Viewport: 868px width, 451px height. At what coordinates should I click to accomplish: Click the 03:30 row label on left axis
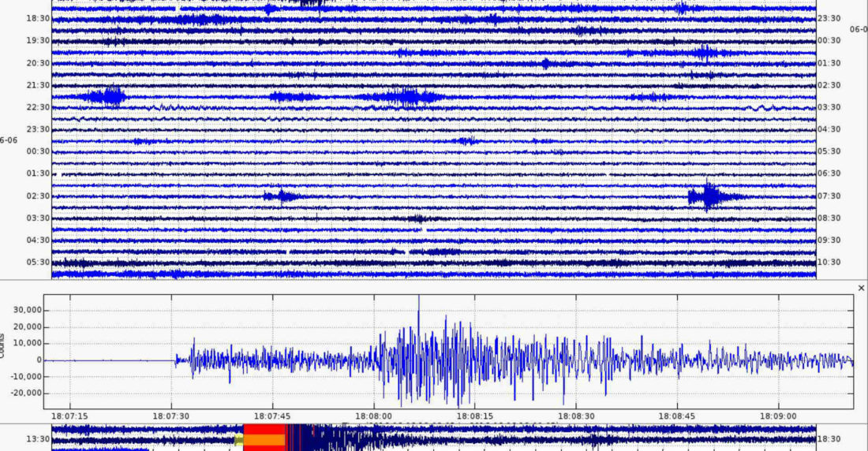coord(39,218)
